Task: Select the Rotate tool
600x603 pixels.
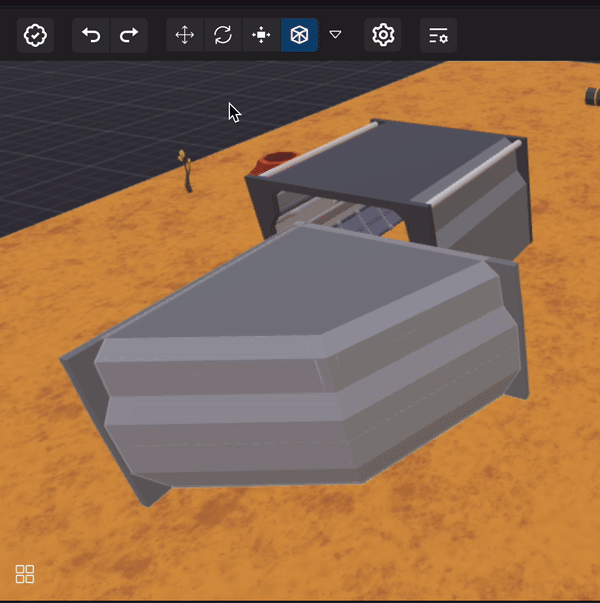Action: [223, 35]
